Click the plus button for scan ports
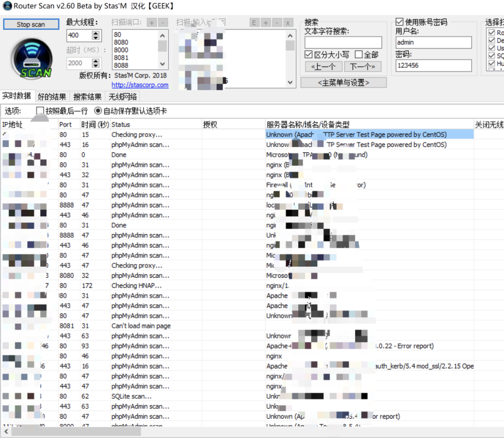Image resolution: width=504 pixels, height=438 pixels. [x=152, y=22]
